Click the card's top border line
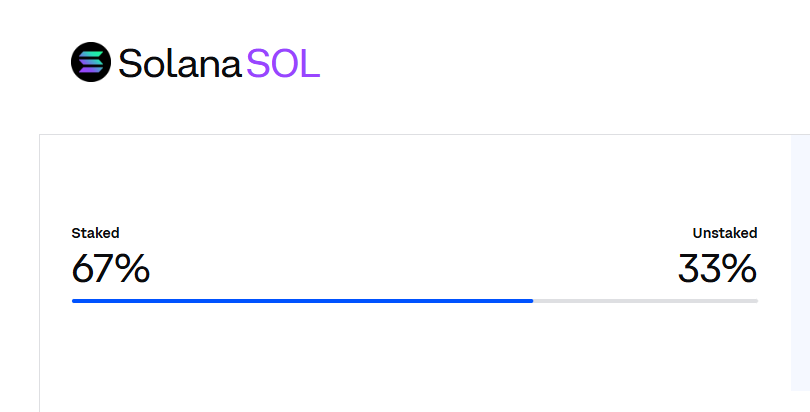The height and width of the screenshot is (412, 810). 400,134
